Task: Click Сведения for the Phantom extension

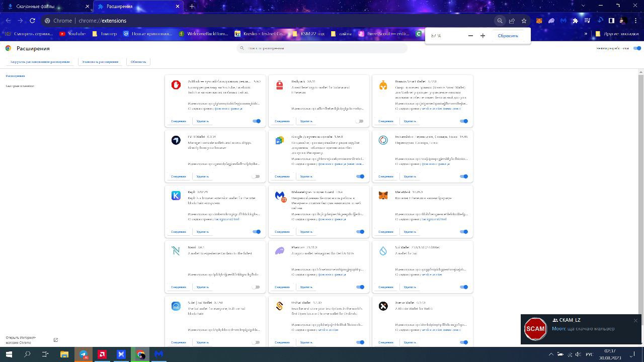Action: coord(282,287)
